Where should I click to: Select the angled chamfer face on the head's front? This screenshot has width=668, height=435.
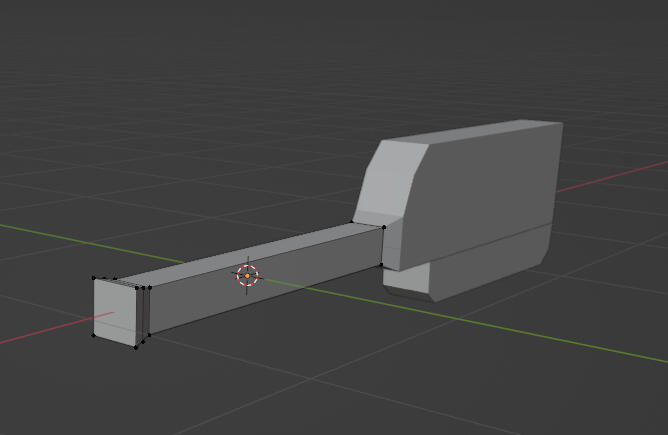tap(390, 179)
